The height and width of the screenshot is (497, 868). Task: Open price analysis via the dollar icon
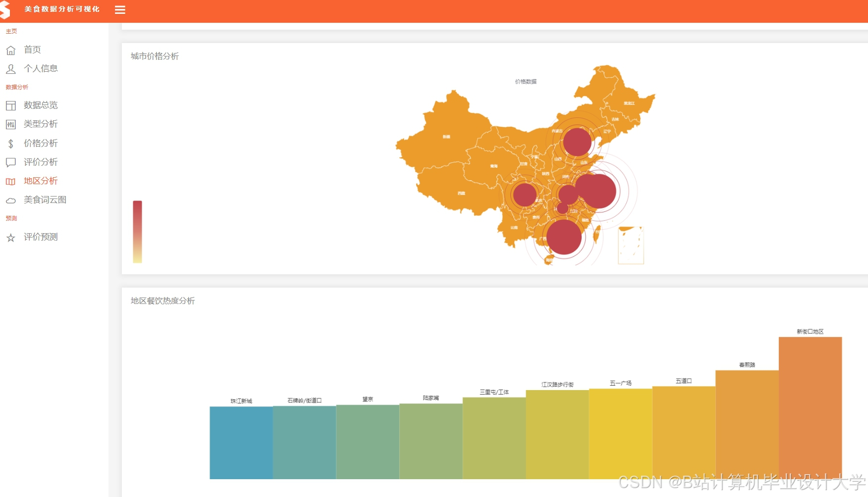(x=11, y=143)
